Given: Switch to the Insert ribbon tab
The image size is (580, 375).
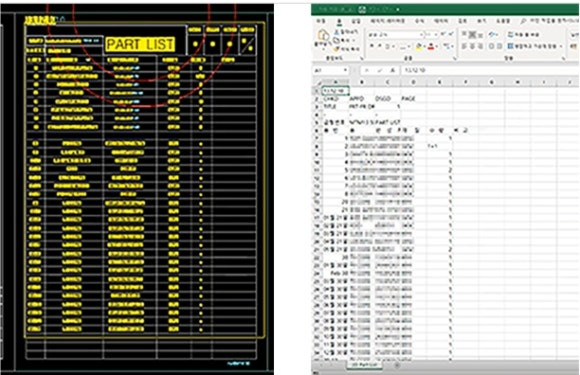Looking at the screenshot, I should 356,21.
